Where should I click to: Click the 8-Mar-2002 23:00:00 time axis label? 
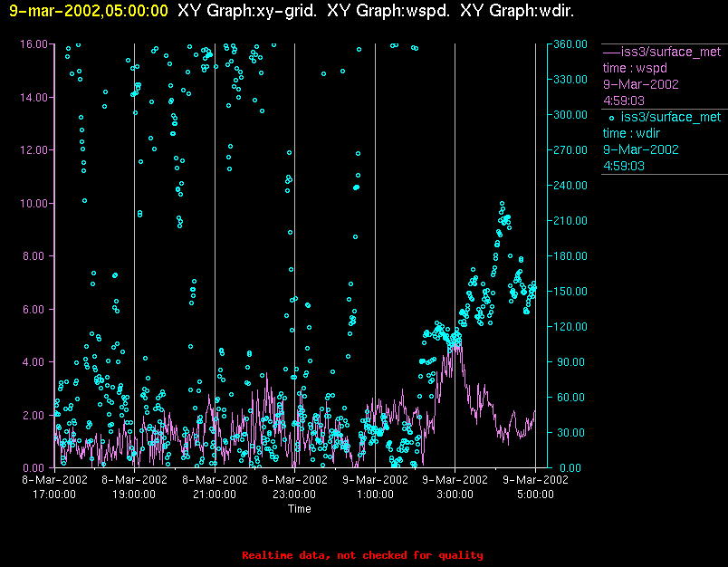coord(294,486)
